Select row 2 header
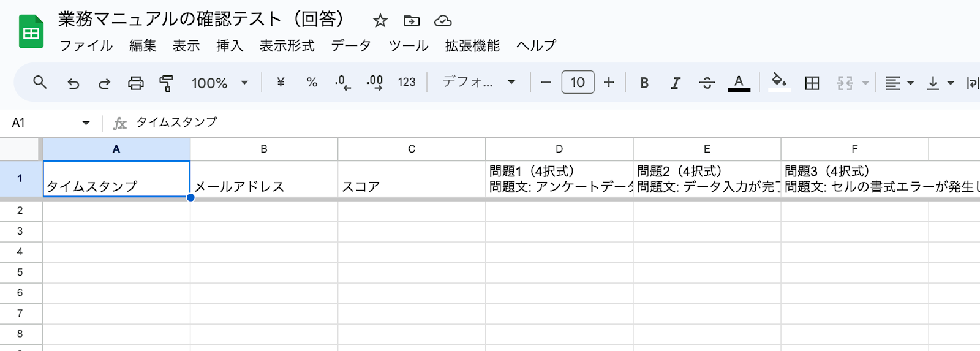The image size is (980, 351). tap(20, 211)
